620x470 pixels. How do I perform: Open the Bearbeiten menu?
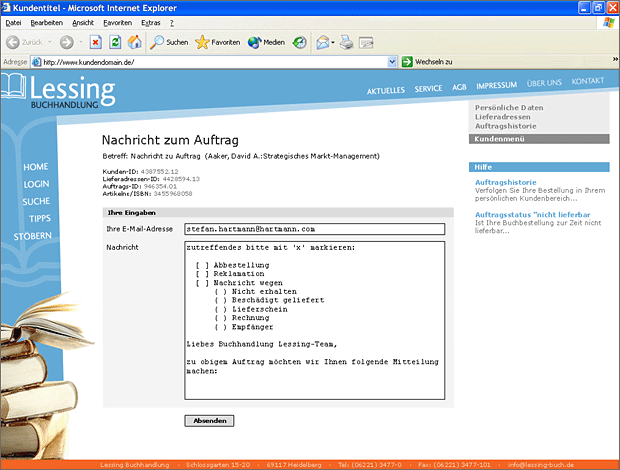coord(47,23)
